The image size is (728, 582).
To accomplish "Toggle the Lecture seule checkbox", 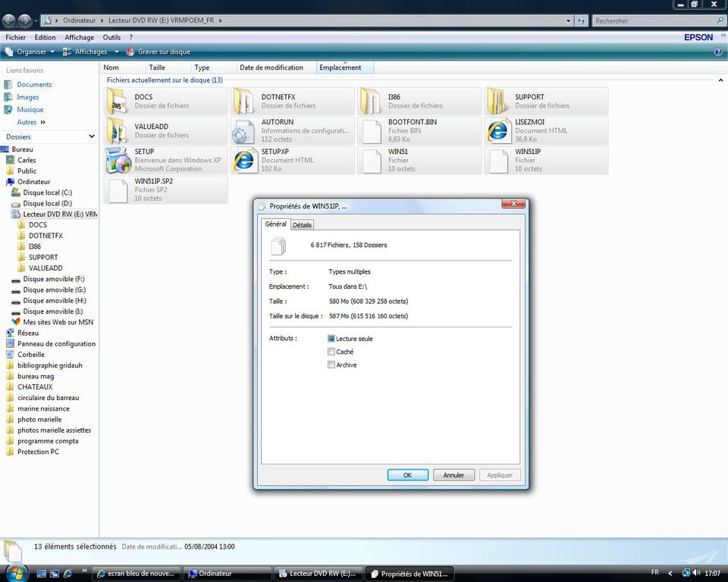I will pos(331,339).
